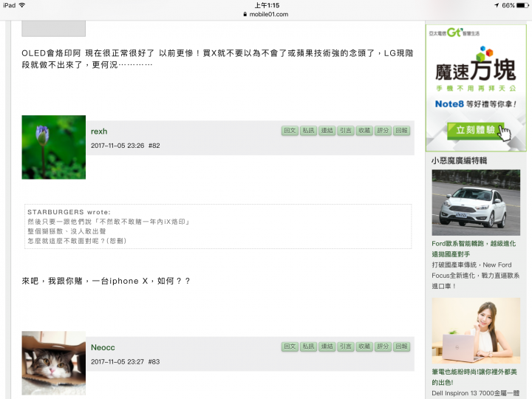The width and height of the screenshot is (532, 399).
Task: Open rexh's user profile link
Action: 99,132
